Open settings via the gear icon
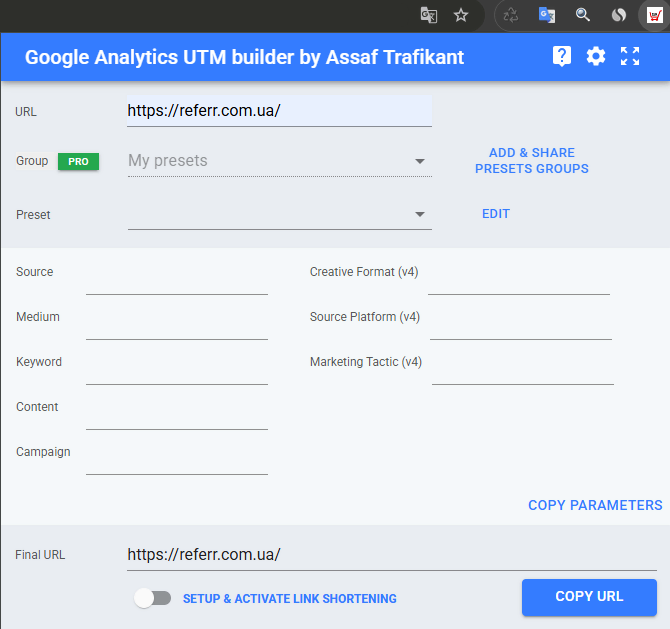The height and width of the screenshot is (629, 670). coord(596,56)
